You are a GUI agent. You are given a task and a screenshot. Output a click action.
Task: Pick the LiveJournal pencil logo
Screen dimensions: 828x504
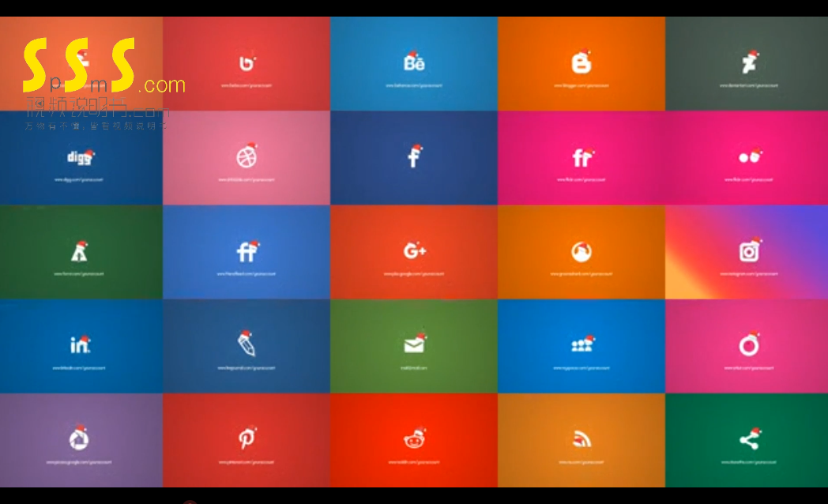click(246, 344)
